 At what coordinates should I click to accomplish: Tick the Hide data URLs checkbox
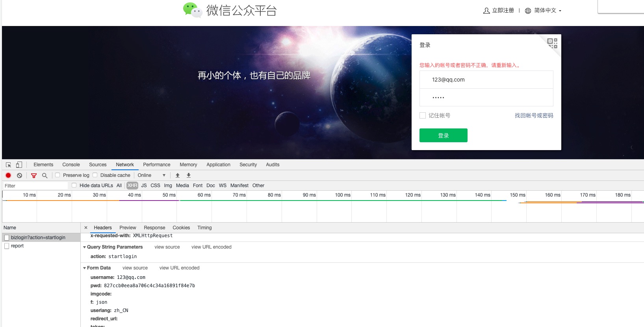click(x=74, y=185)
